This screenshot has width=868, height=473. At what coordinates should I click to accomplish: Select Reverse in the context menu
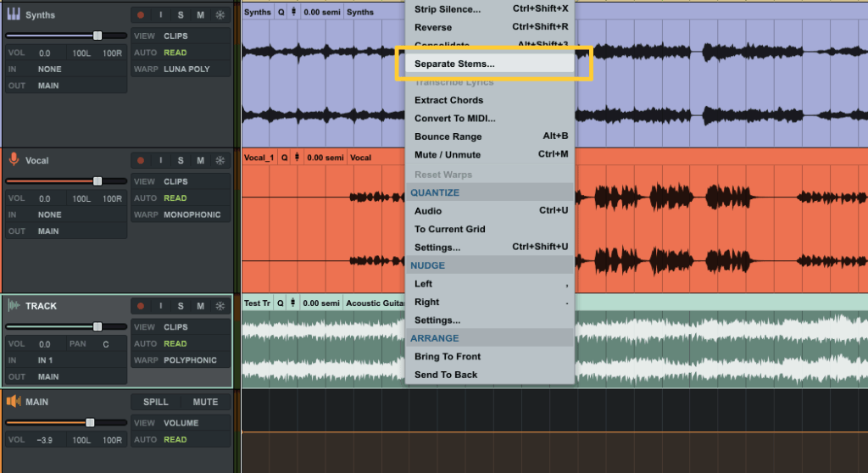point(489,27)
